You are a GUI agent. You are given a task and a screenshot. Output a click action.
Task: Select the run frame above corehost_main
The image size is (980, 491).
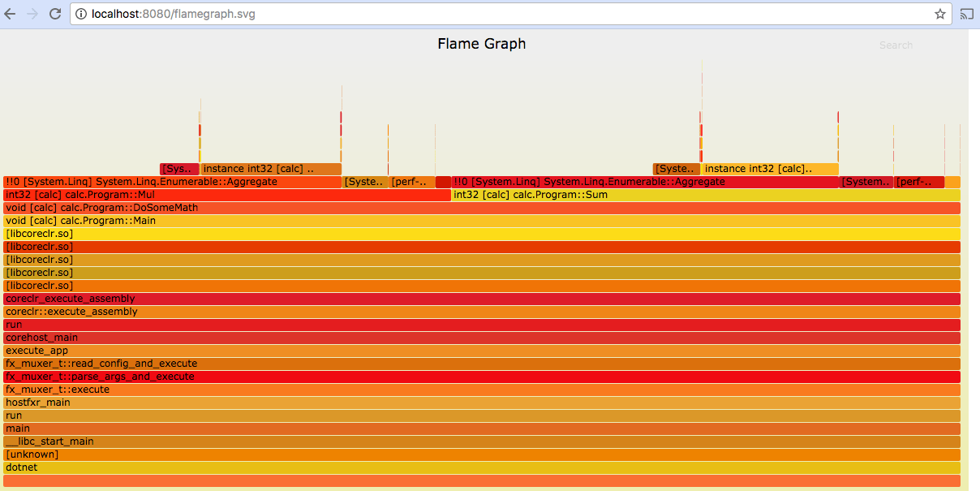(x=482, y=325)
